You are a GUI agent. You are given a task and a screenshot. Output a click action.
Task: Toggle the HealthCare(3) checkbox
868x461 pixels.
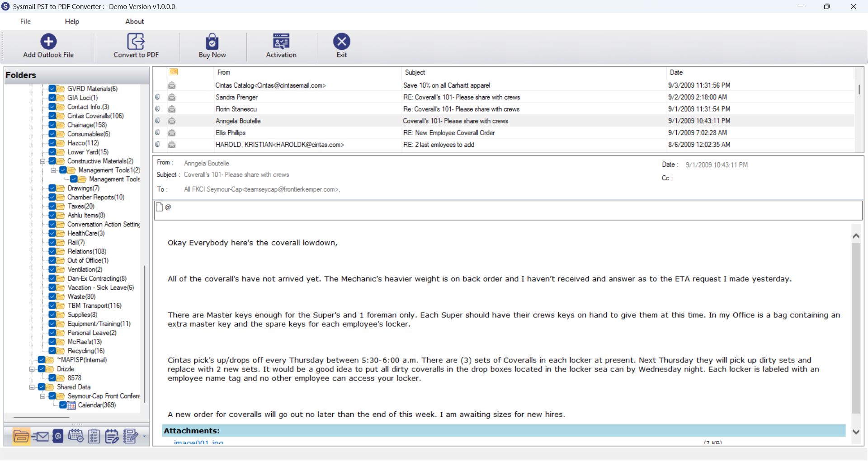(52, 233)
